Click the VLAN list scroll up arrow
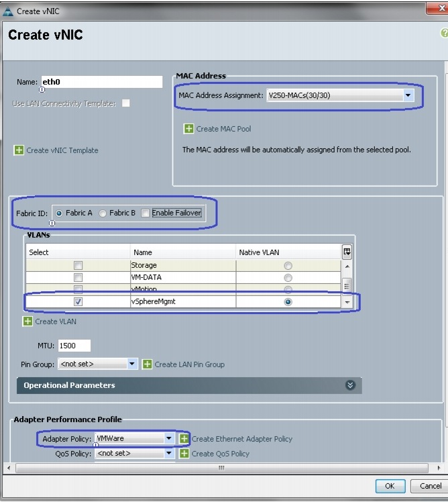This screenshot has width=448, height=502. tap(347, 266)
